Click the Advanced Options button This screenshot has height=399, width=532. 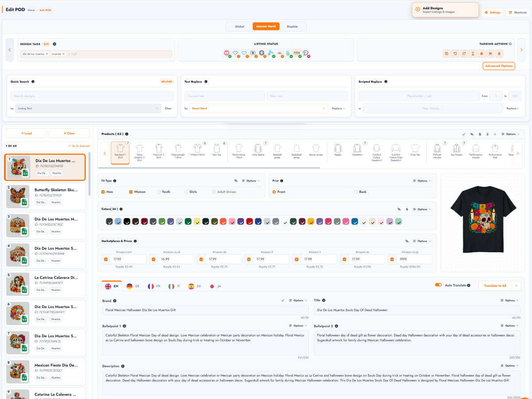tap(499, 66)
